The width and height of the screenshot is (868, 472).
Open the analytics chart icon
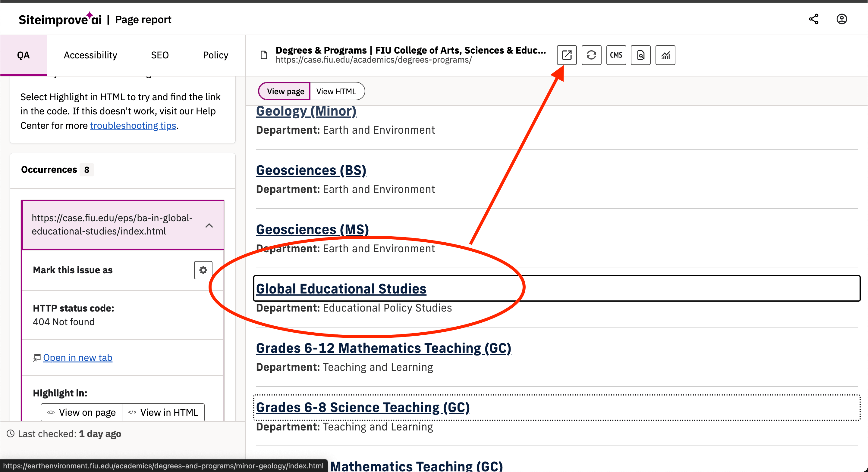click(665, 55)
